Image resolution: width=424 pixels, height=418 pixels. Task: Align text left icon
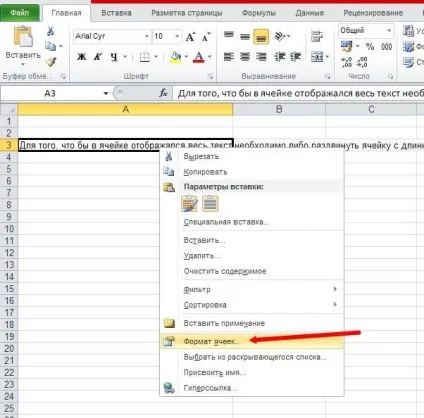tap(229, 57)
